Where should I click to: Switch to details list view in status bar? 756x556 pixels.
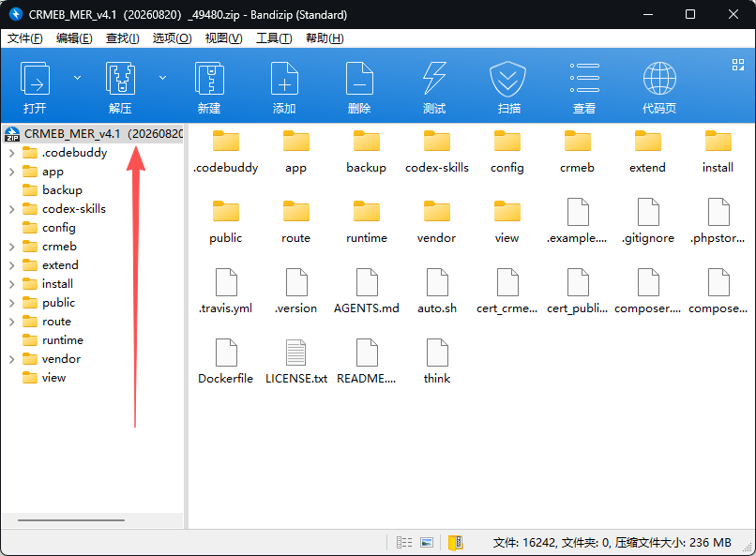(404, 543)
